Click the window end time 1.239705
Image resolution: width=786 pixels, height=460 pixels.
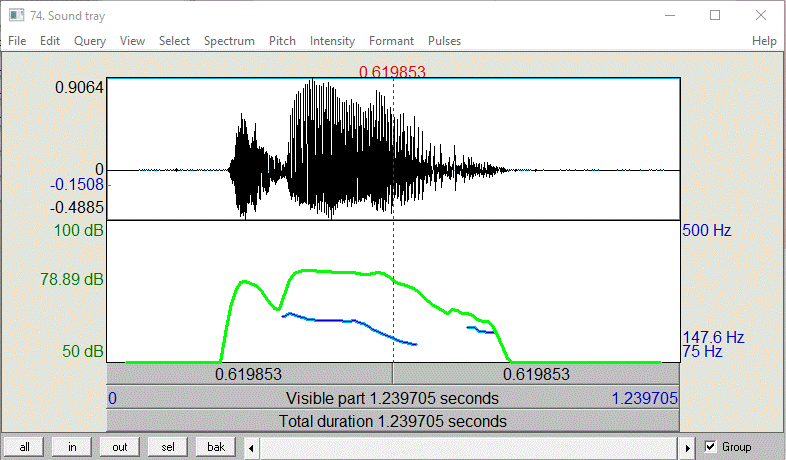pyautogui.click(x=645, y=398)
